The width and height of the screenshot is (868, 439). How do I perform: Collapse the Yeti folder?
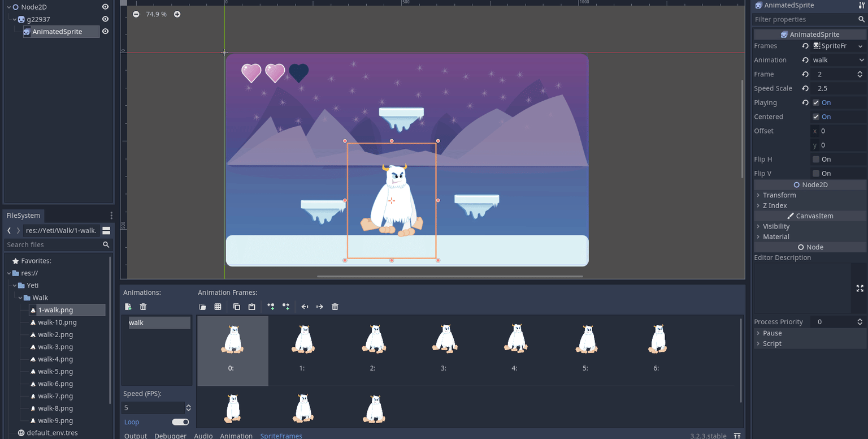click(x=15, y=285)
